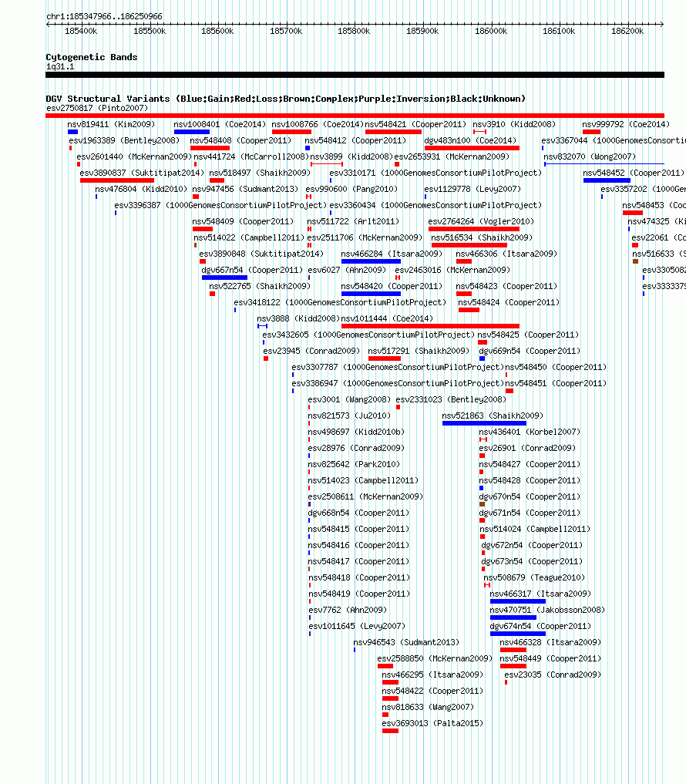Click the blue bar under nsv819411
This screenshot has height=784, width=686.
73,132
